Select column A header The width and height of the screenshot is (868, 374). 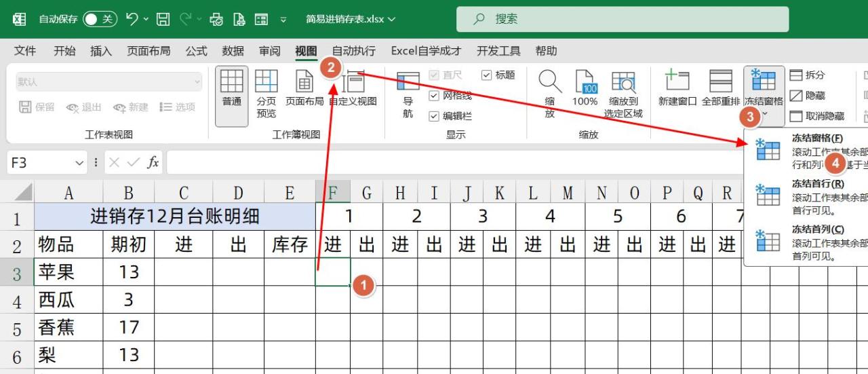tap(68, 193)
